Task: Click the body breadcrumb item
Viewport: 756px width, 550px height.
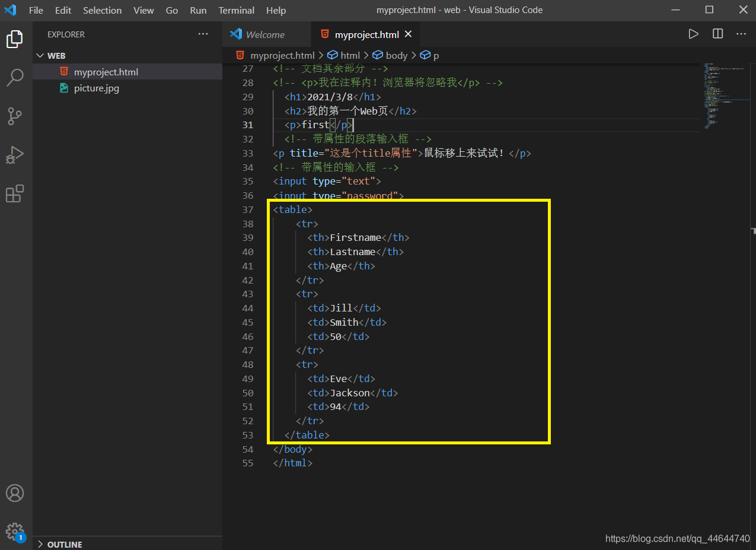Action: tap(397, 55)
